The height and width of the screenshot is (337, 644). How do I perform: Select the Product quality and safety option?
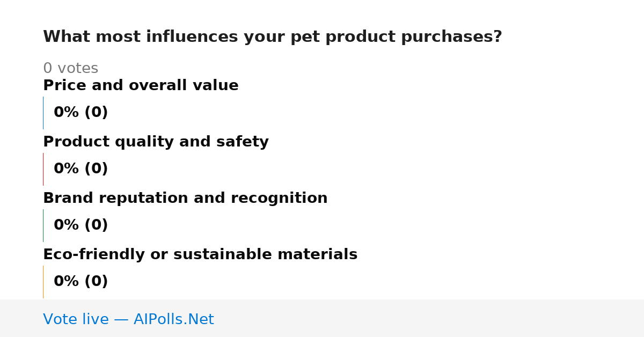pyautogui.click(x=156, y=142)
